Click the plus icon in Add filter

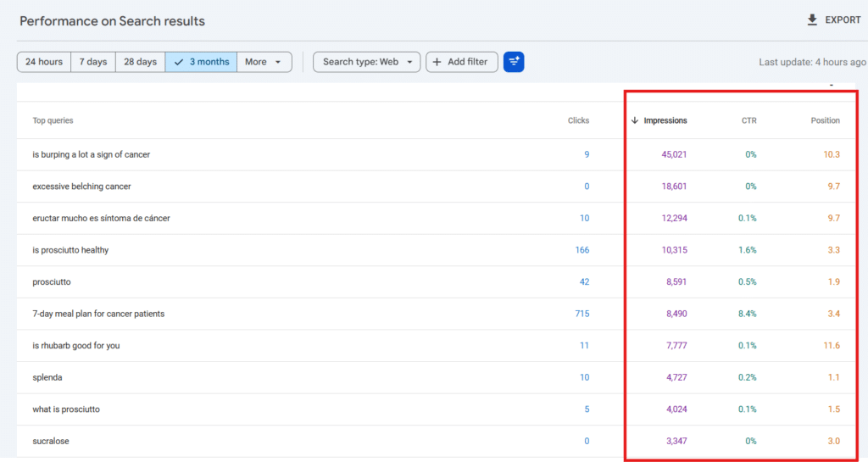point(437,62)
